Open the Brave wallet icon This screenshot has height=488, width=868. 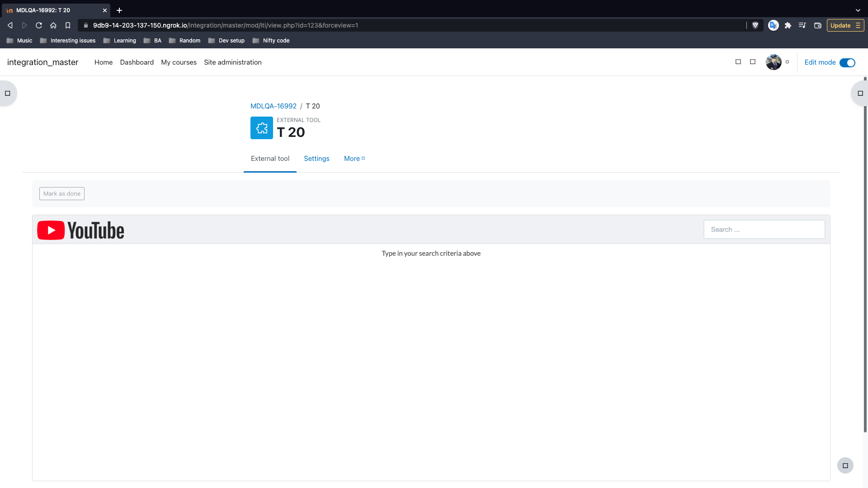pos(818,25)
